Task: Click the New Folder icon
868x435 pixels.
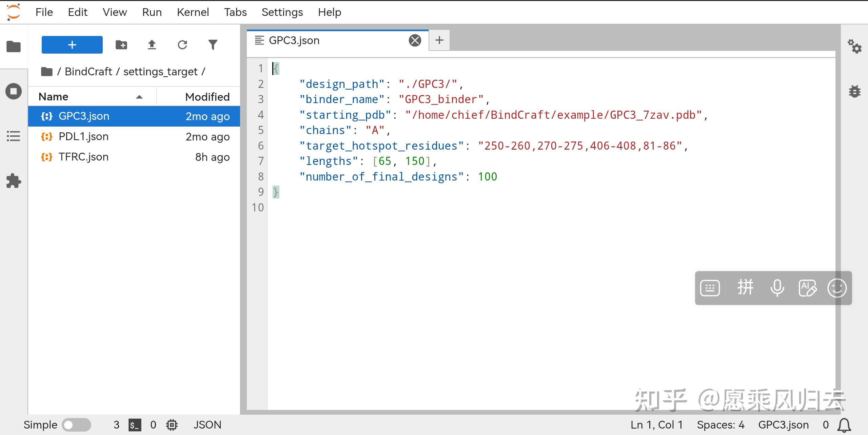Action: coord(121,45)
